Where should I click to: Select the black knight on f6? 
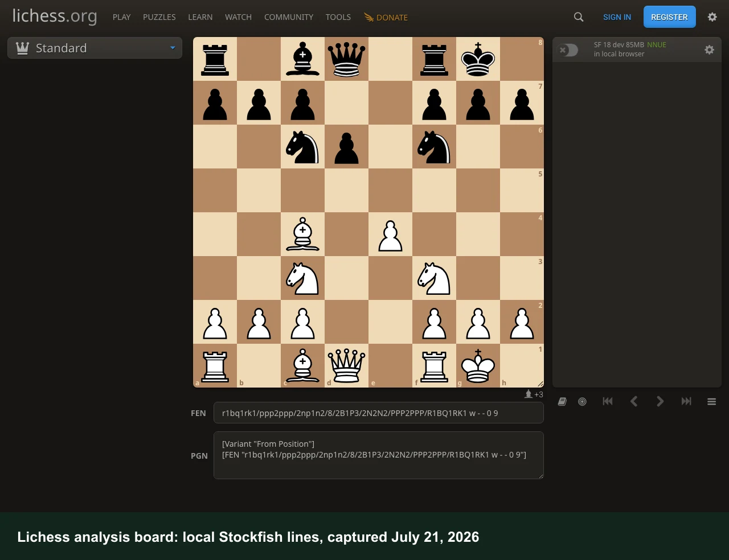click(434, 147)
